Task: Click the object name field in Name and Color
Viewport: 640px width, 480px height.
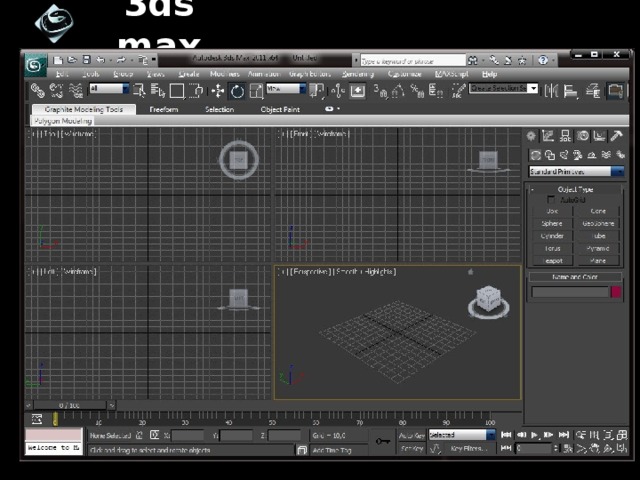Action: click(x=570, y=292)
